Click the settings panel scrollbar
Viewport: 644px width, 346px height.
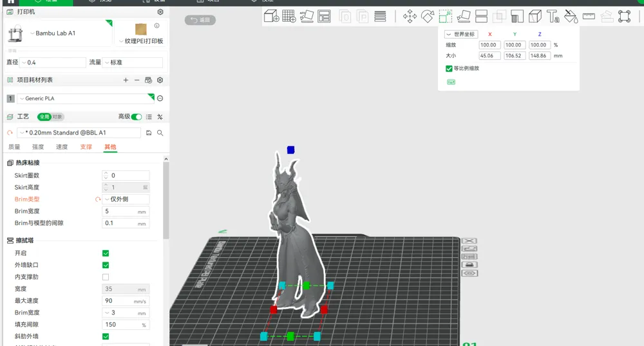click(166, 201)
